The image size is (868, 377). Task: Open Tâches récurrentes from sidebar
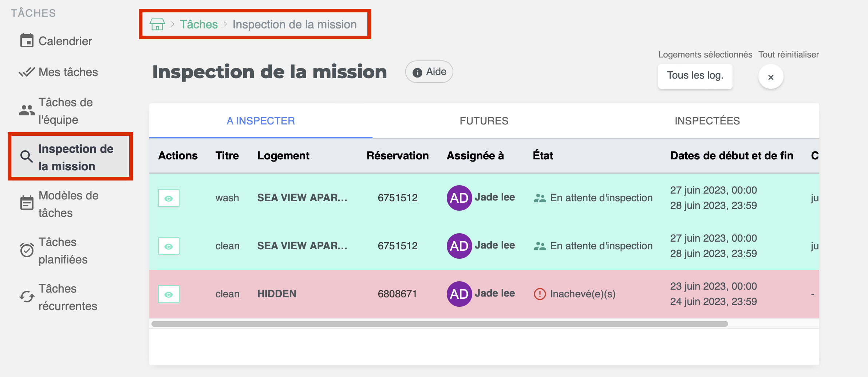pyautogui.click(x=67, y=297)
